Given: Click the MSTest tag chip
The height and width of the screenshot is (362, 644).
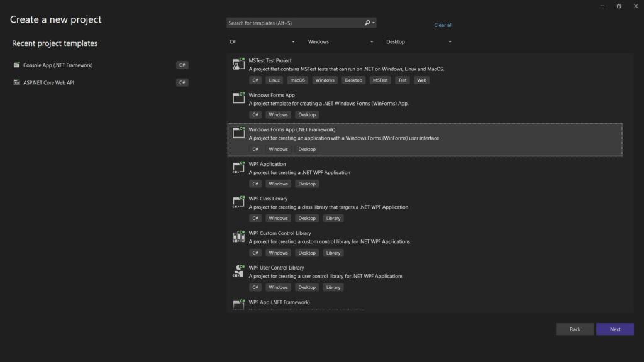Looking at the screenshot, I should [380, 80].
